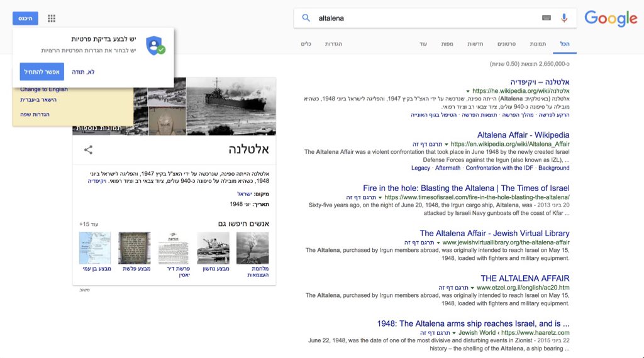Click the blue היכנס sign-in button

click(x=25, y=18)
